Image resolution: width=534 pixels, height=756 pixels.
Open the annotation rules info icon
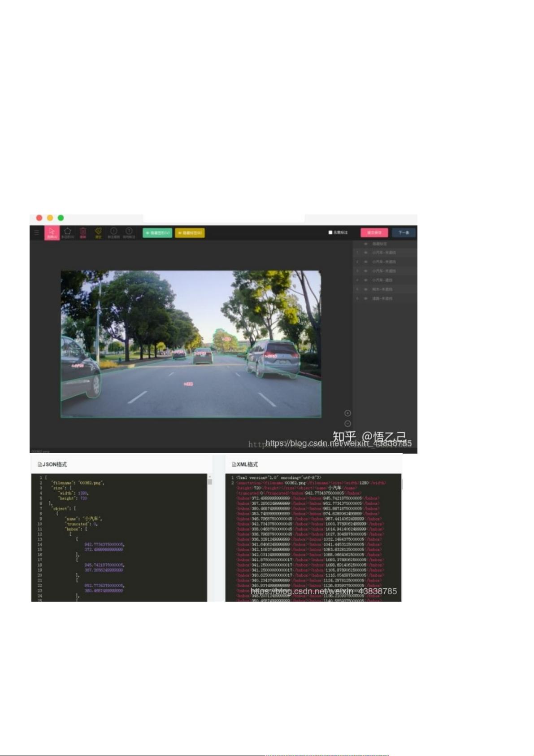113,232
